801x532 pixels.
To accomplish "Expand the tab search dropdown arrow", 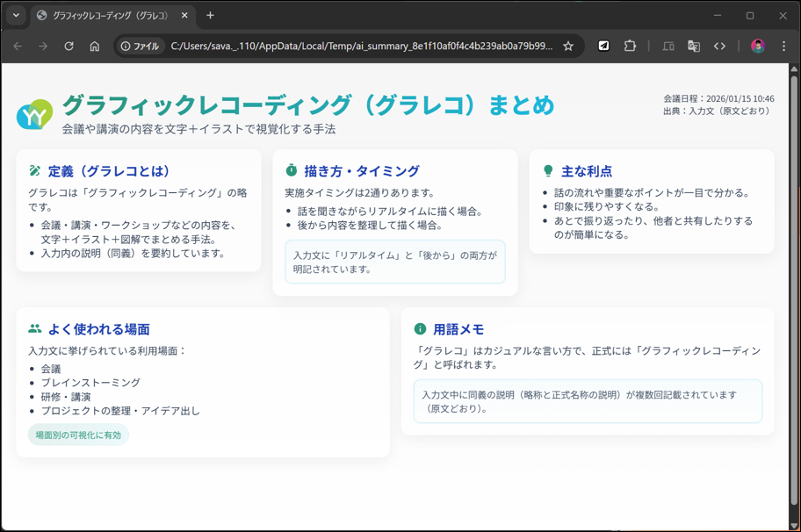I will pos(16,15).
